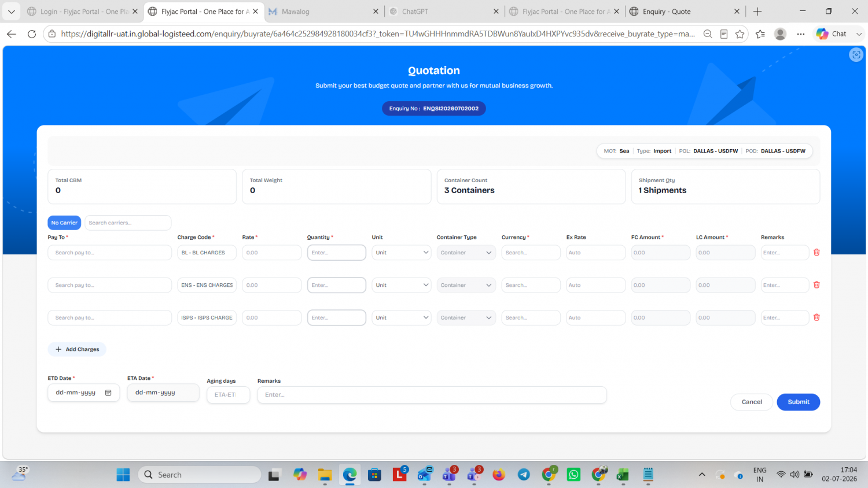Open the ETD Date calendar picker icon
This screenshot has width=868, height=488.
point(108,393)
